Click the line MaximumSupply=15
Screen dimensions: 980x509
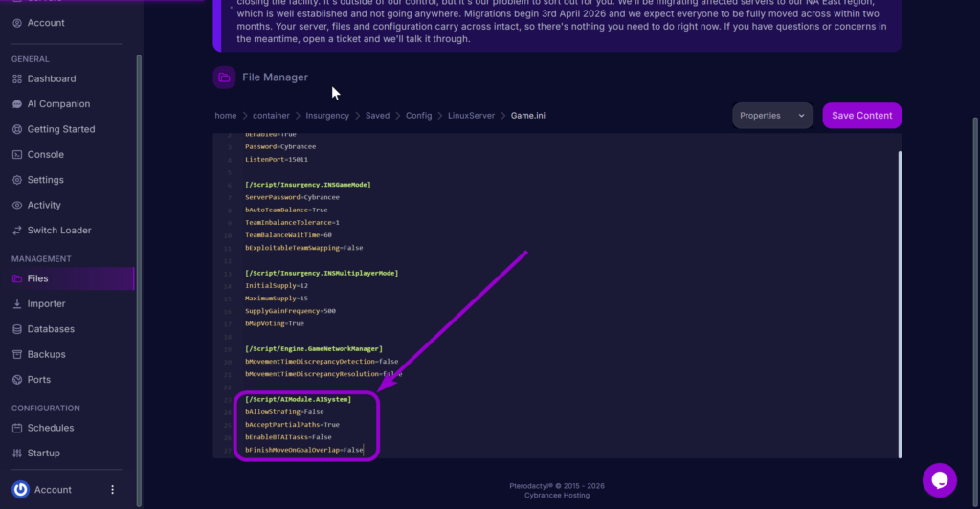277,299
